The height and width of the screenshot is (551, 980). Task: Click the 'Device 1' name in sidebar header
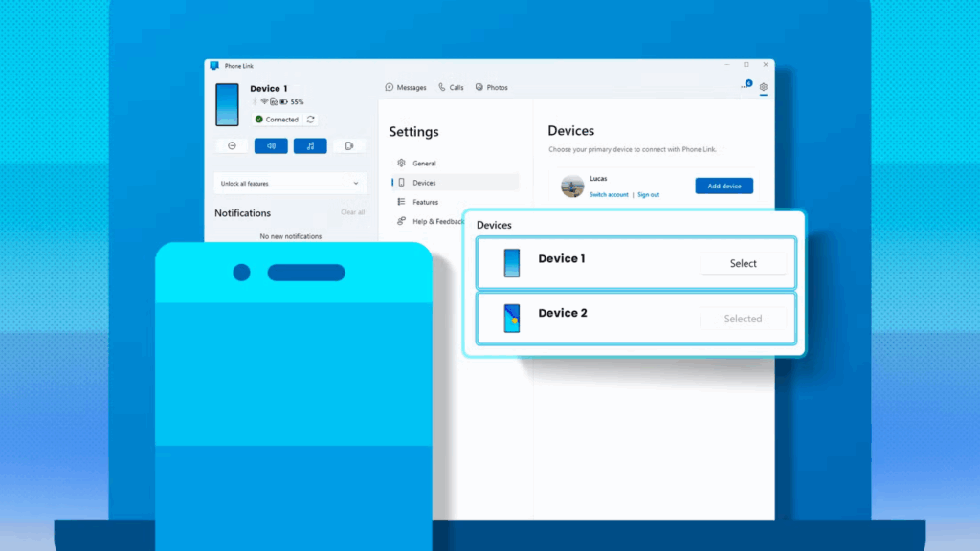[269, 89]
